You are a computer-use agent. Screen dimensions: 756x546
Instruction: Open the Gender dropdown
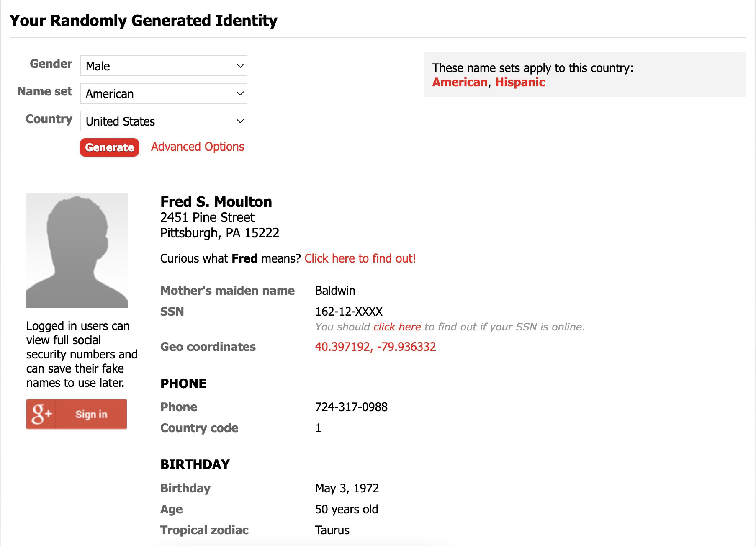[163, 66]
